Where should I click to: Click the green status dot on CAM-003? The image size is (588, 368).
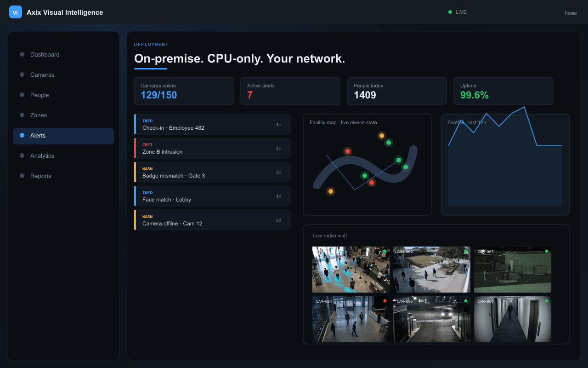tap(547, 251)
